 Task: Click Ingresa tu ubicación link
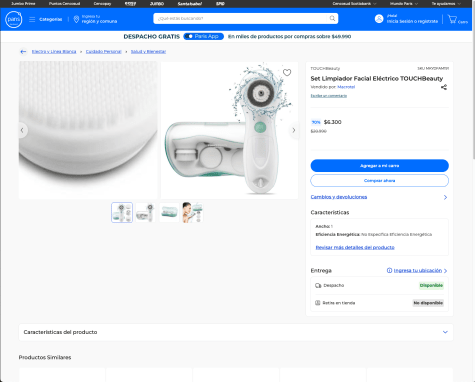pyautogui.click(x=418, y=270)
